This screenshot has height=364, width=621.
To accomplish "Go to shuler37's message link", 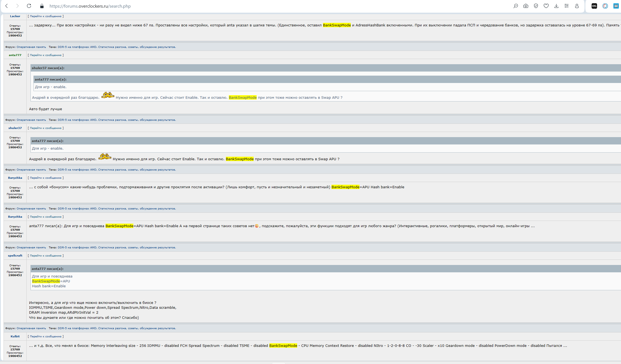I will pos(46,128).
